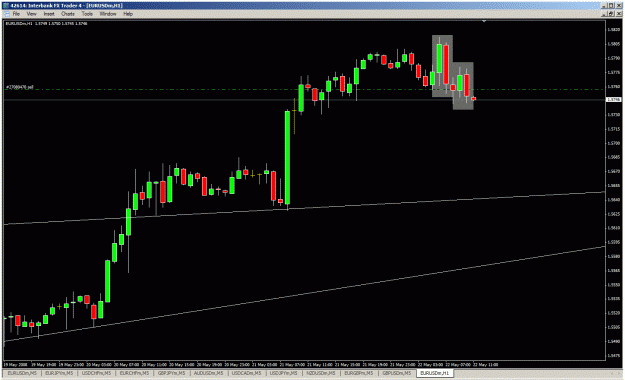Click the #27089470 sell order label
Image resolution: width=625 pixels, height=380 pixels.
[20, 87]
